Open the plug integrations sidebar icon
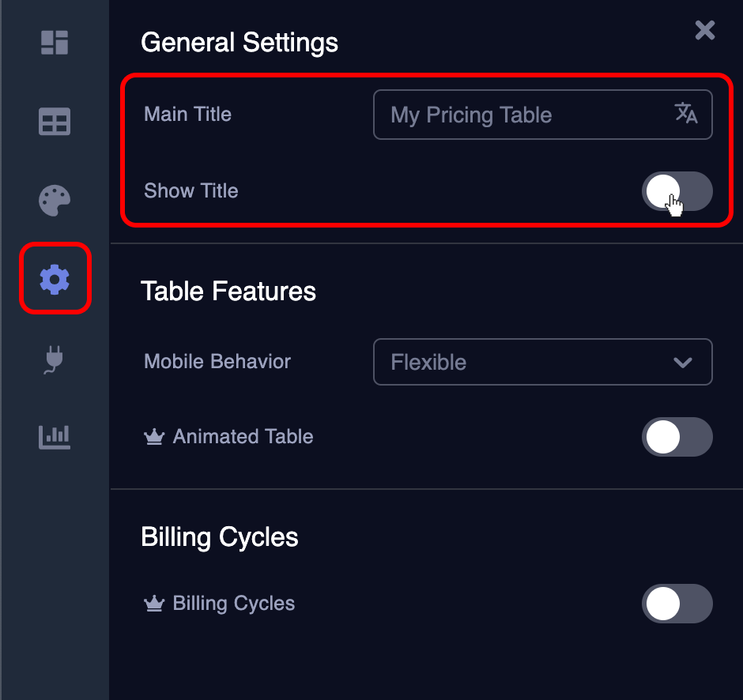 pos(54,359)
